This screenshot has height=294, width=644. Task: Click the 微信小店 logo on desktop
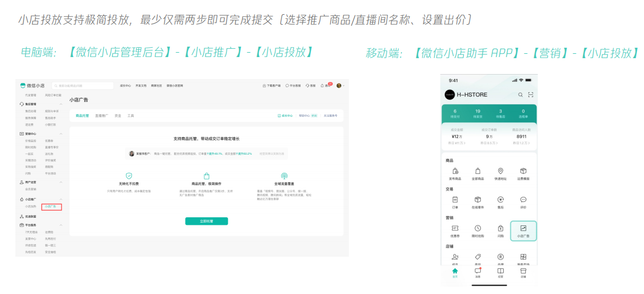point(32,86)
